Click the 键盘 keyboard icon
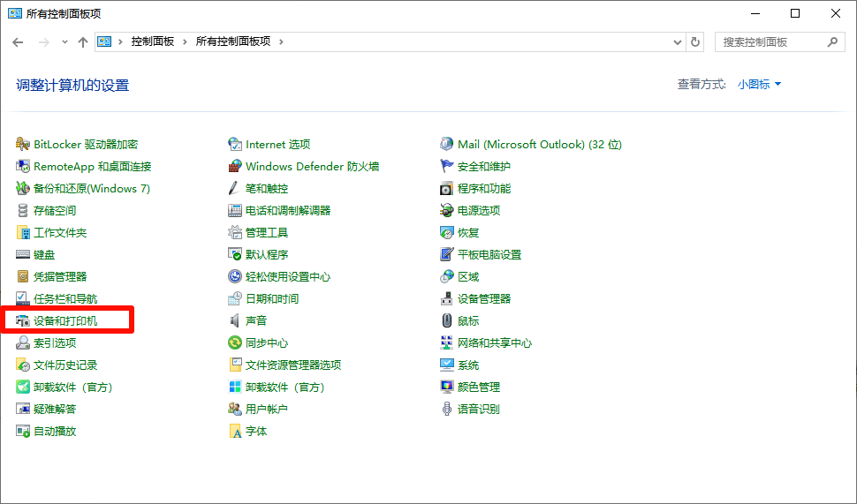Image resolution: width=857 pixels, height=504 pixels. click(22, 254)
